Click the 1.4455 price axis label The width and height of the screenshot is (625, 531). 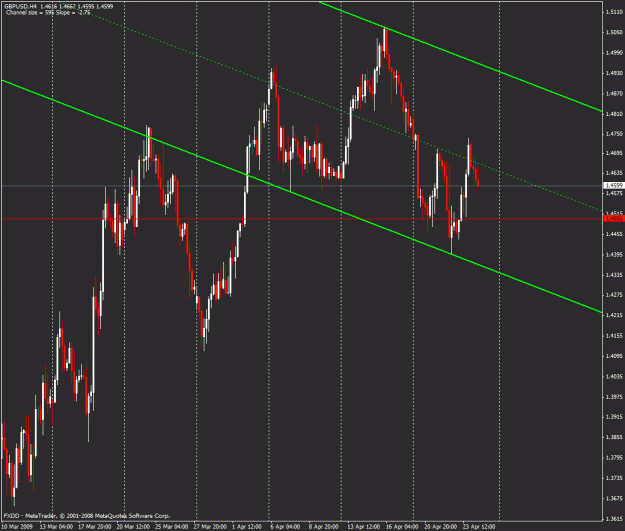tap(614, 234)
